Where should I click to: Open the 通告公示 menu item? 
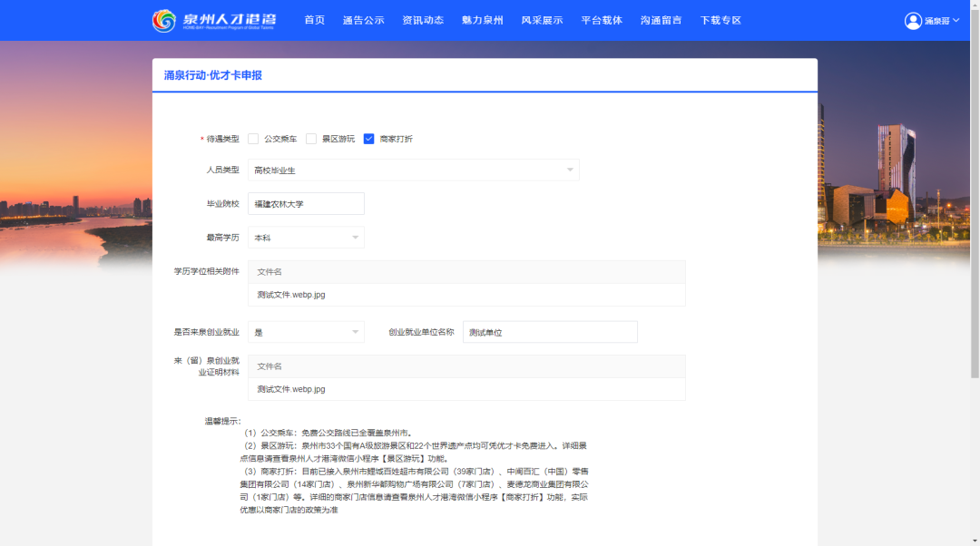(363, 20)
